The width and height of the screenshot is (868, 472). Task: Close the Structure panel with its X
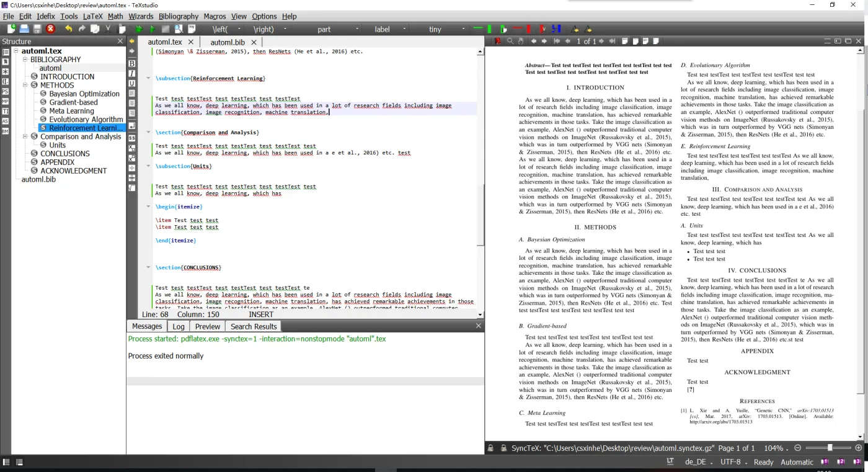pos(120,41)
